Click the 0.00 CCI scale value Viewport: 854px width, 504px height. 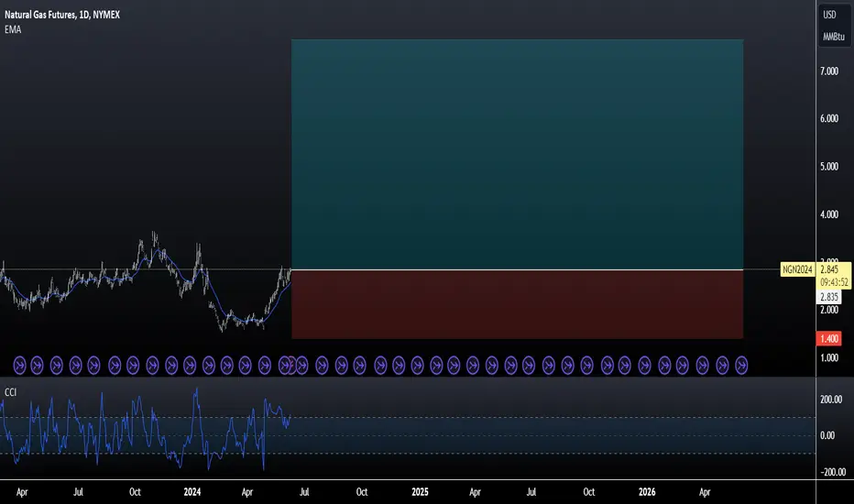pos(827,435)
